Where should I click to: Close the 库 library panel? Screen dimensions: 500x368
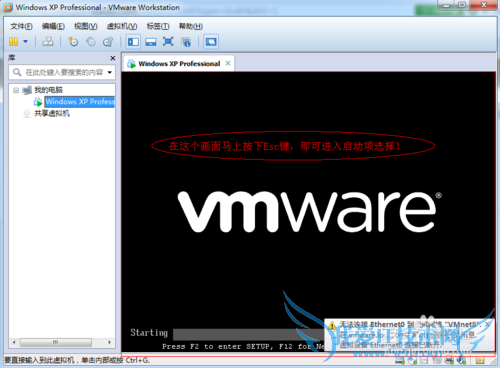(113, 58)
